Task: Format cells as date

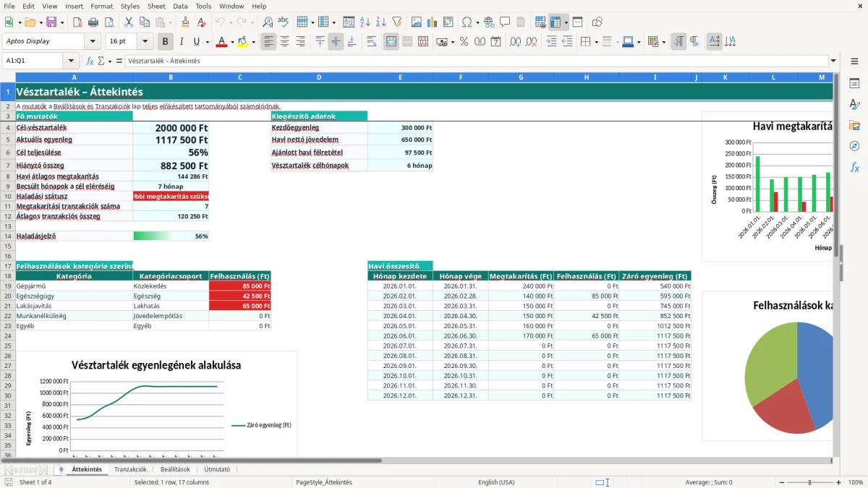Action: [495, 42]
